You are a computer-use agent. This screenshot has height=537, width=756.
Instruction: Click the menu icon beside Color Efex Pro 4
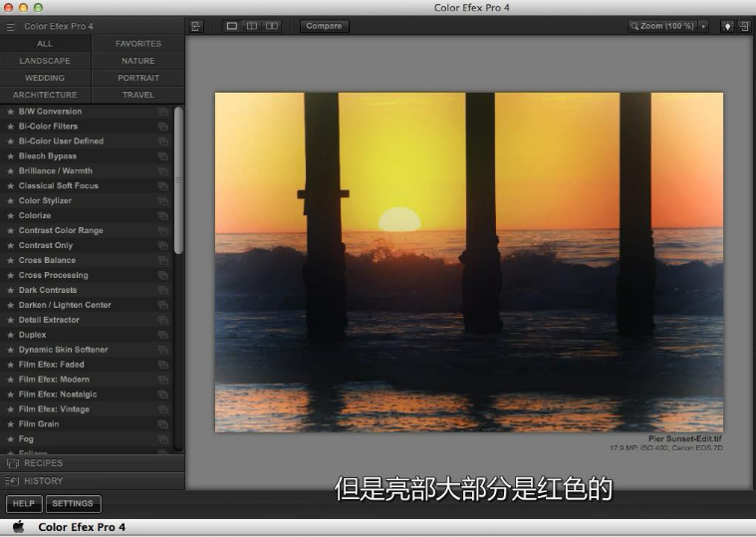11,27
